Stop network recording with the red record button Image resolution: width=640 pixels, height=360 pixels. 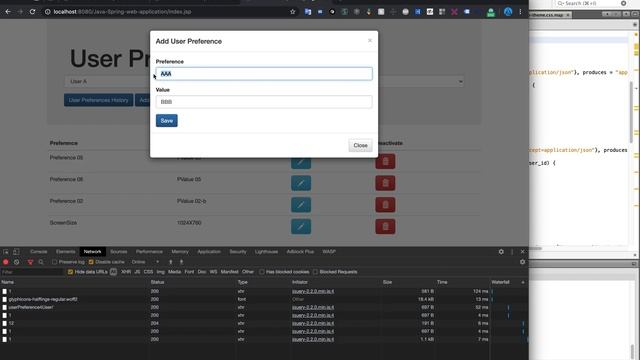[x=6, y=262]
